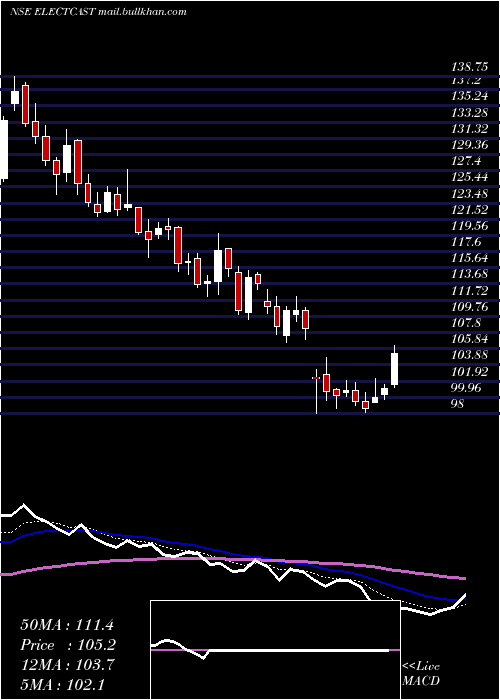Click the NSE ELECTCAST mail.bullkhan.com title text
This screenshot has width=500, height=700.
[x=98, y=12]
